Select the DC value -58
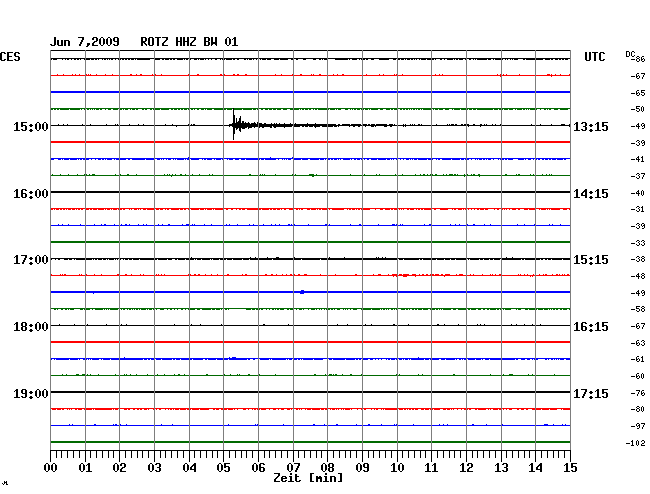 click(638, 309)
